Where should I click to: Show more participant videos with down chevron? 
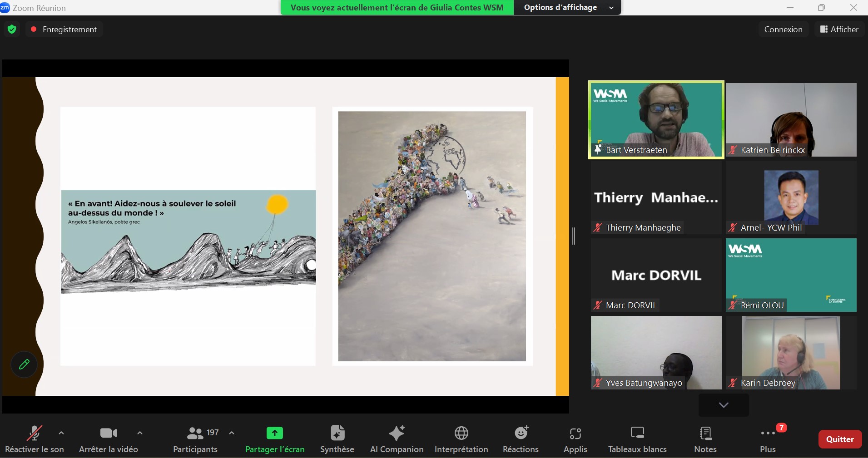click(x=724, y=405)
